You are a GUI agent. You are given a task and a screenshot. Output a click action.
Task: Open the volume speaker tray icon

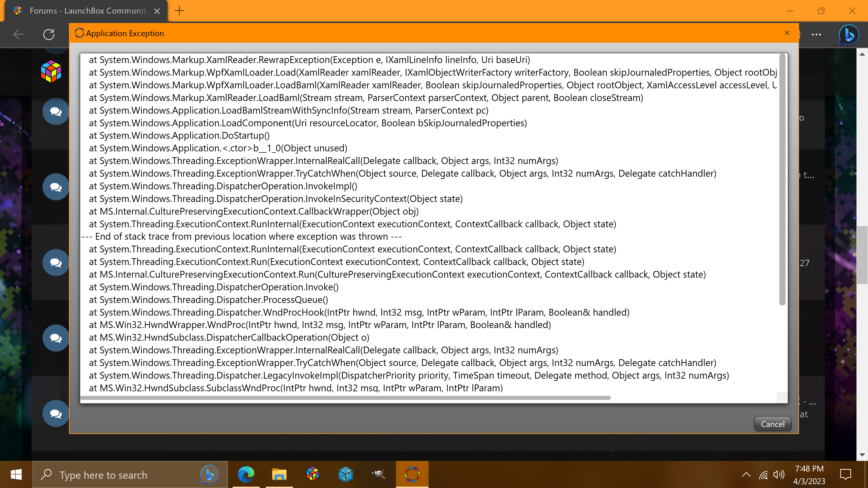[779, 475]
